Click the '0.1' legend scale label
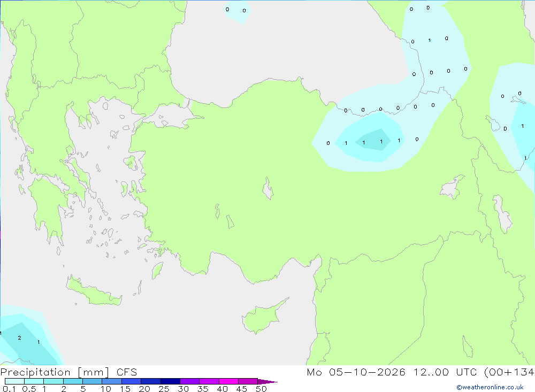 click(9, 389)
